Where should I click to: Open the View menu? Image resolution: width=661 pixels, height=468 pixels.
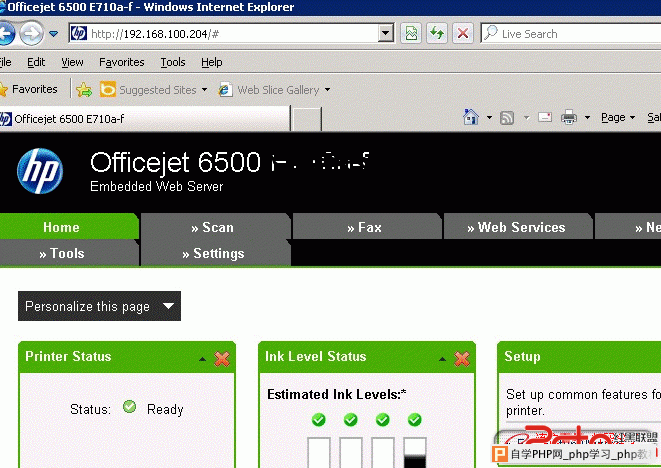[72, 62]
